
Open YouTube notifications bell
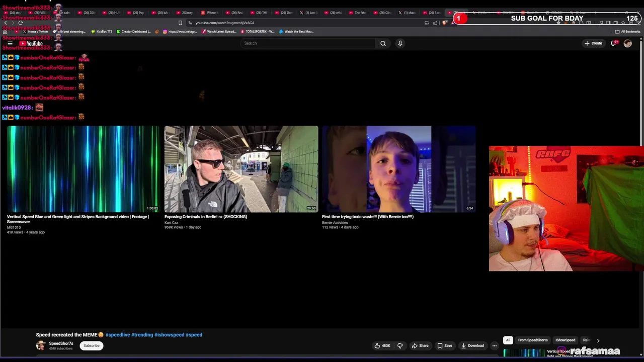click(613, 43)
